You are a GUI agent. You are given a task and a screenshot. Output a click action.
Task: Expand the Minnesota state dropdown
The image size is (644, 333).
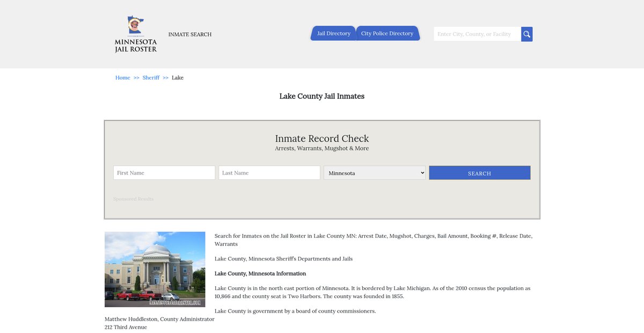(x=375, y=173)
